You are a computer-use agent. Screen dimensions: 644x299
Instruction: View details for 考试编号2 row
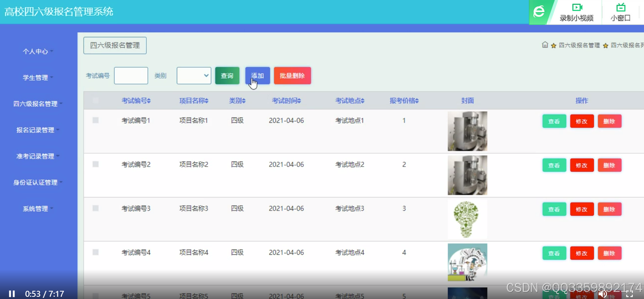point(554,165)
